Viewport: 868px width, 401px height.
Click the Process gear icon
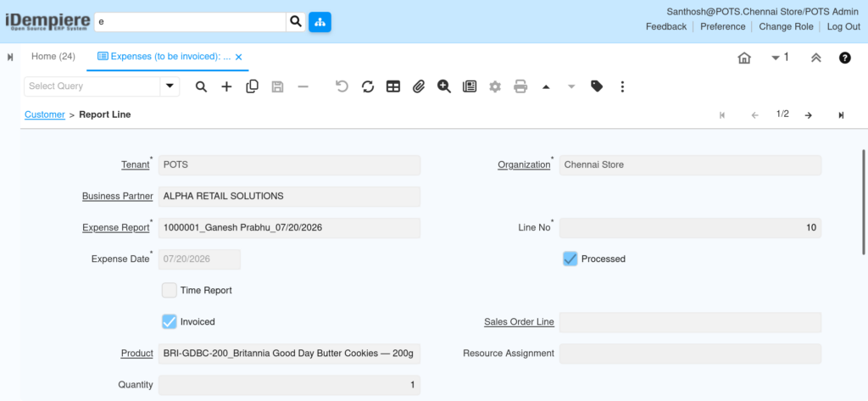(x=495, y=86)
